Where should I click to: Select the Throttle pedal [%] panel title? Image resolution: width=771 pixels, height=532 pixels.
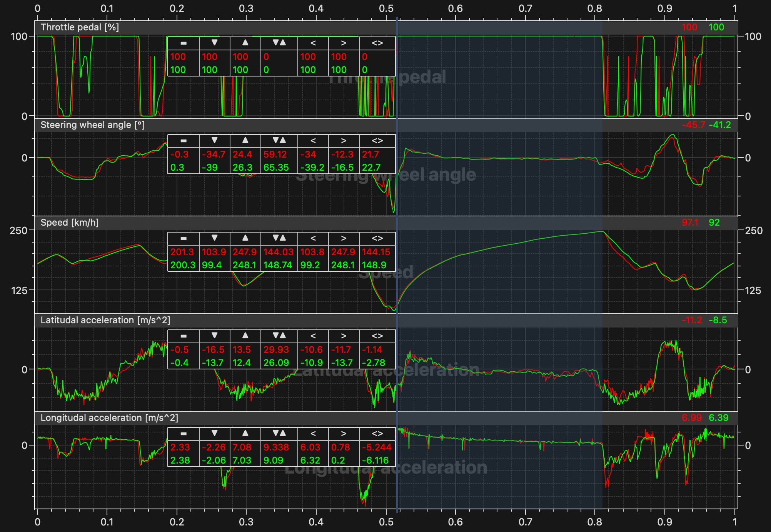[x=80, y=27]
